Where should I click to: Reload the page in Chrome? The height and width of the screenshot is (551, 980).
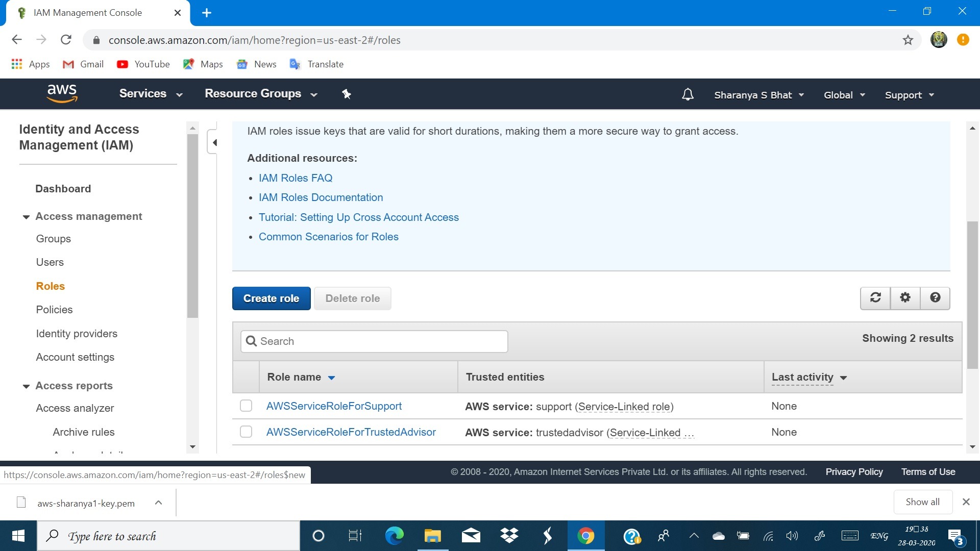tap(66, 40)
